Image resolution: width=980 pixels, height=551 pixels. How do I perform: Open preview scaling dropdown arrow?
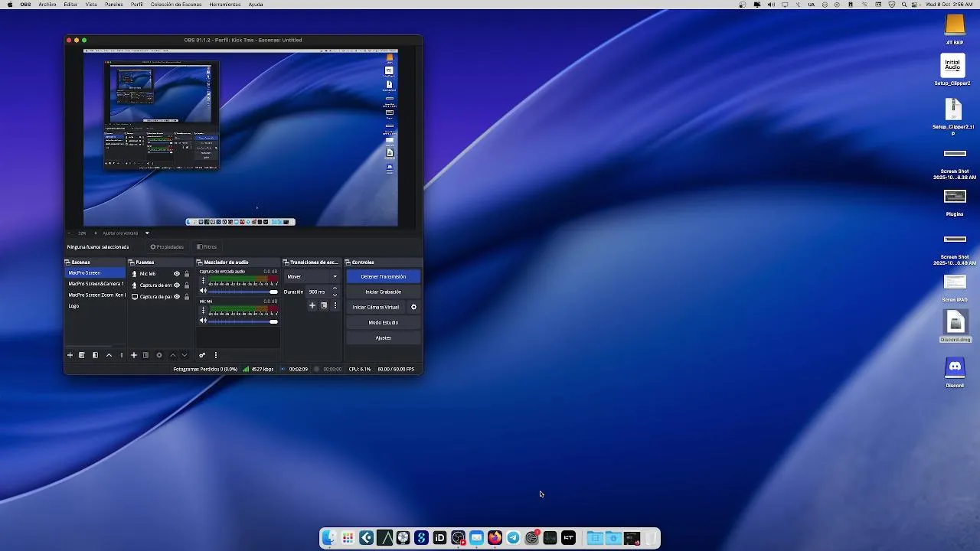coord(147,233)
